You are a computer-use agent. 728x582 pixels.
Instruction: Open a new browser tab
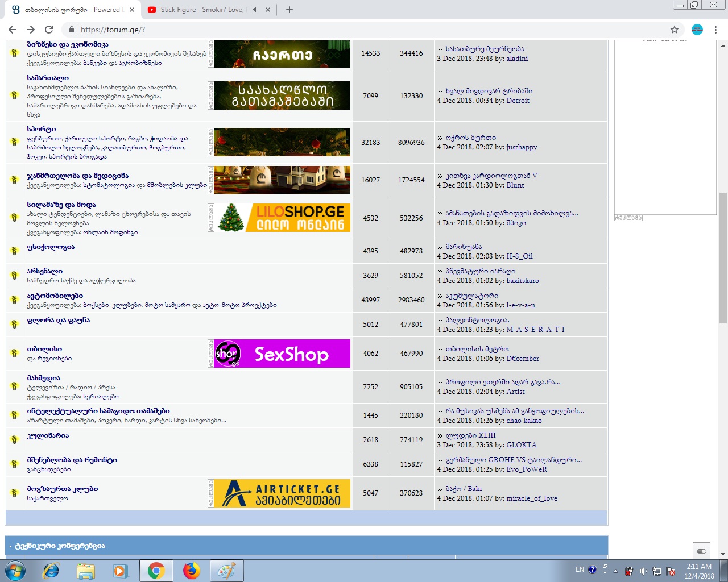point(289,10)
